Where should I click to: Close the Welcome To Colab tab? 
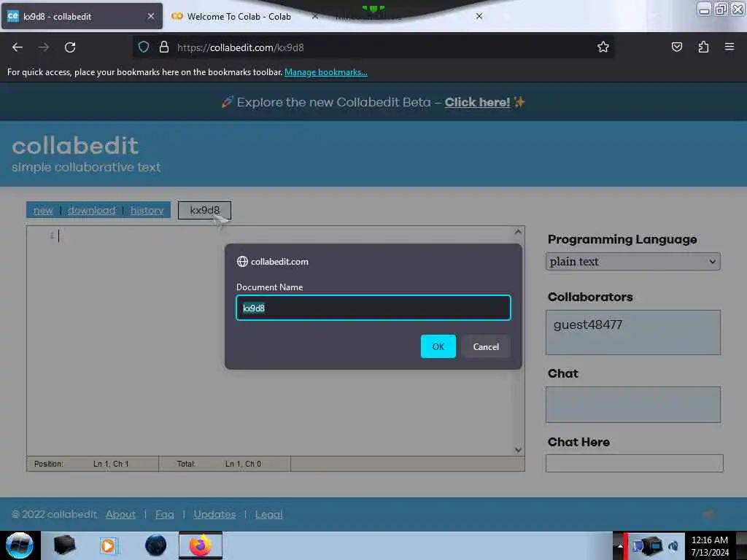tap(315, 16)
